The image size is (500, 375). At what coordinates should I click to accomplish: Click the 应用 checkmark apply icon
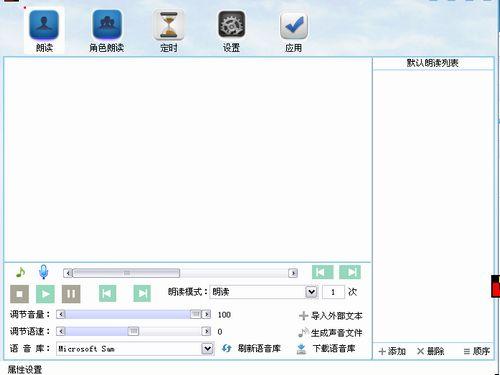pyautogui.click(x=293, y=25)
